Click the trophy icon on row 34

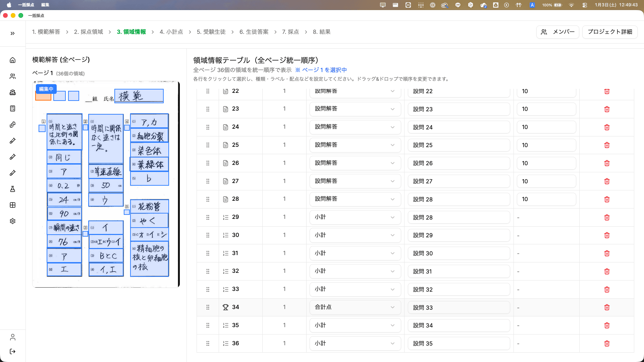point(225,307)
